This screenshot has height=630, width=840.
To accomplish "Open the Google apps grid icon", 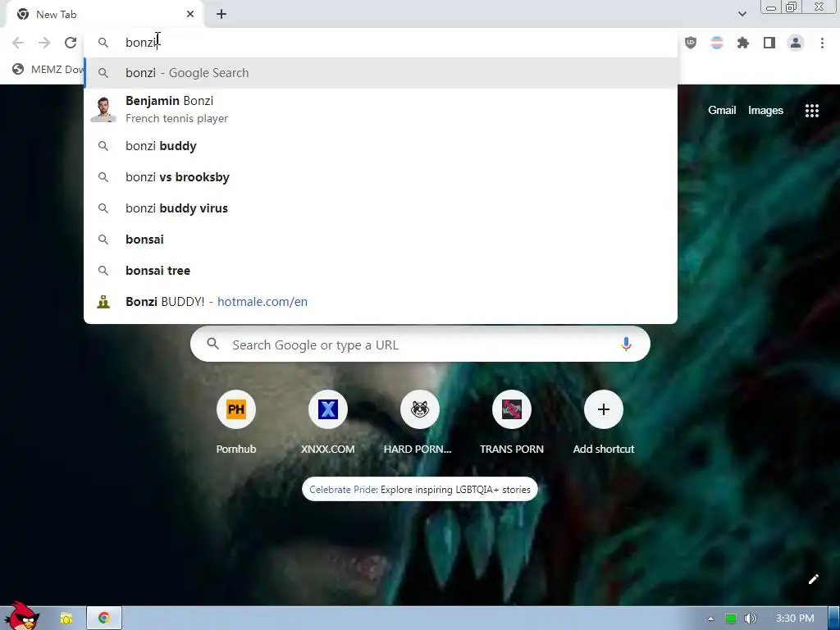I will [811, 111].
